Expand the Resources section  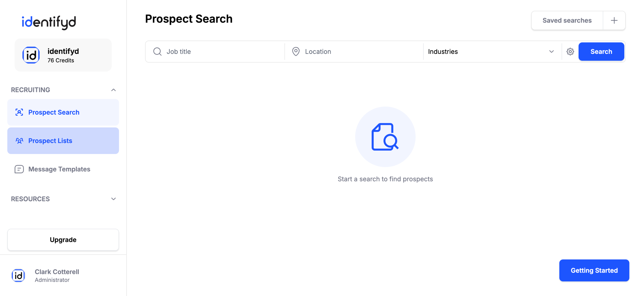coord(113,199)
